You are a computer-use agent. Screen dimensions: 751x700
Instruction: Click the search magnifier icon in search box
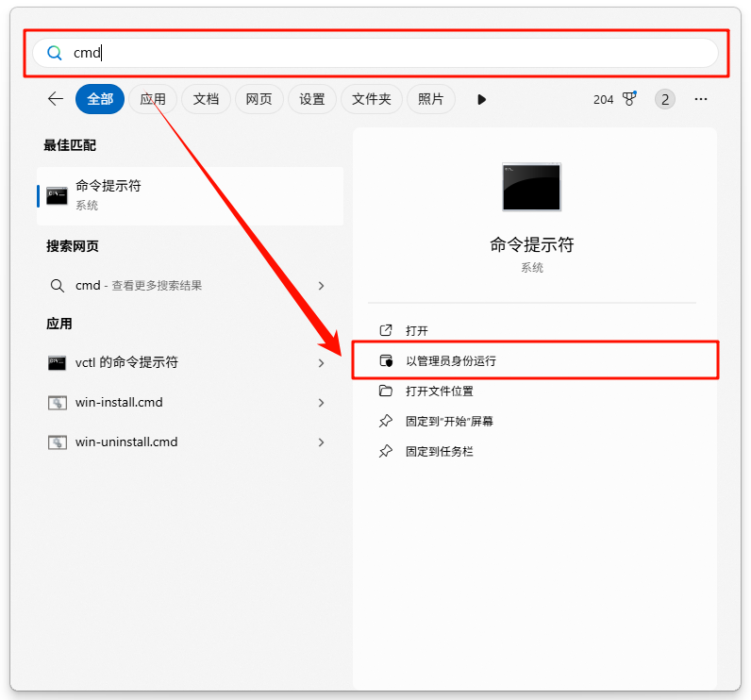click(55, 53)
